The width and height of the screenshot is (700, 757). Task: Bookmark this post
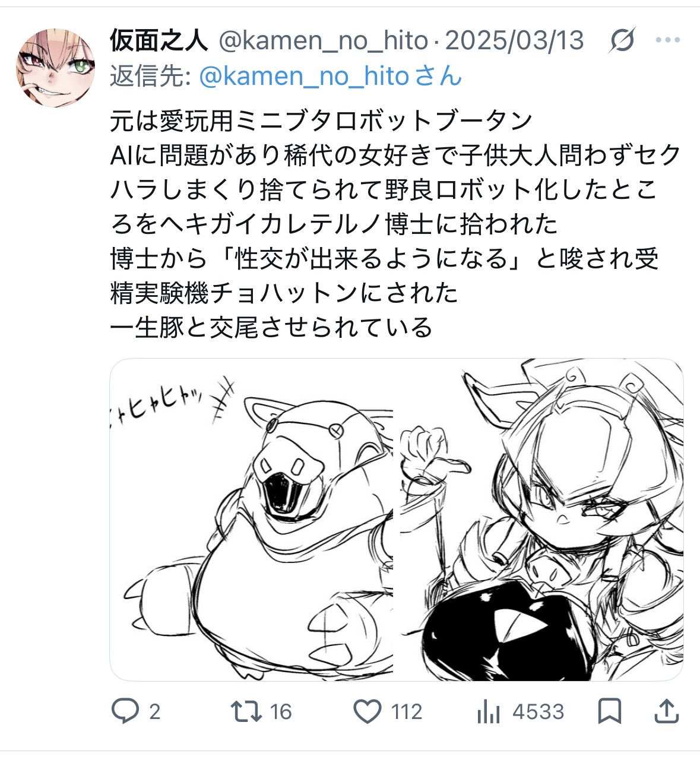click(x=610, y=711)
